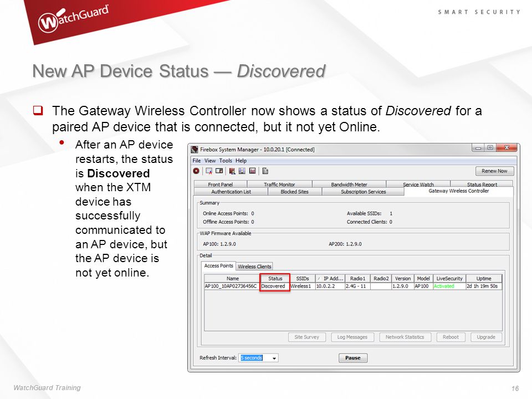Screen dimensions: 532x399
Task: Switch to the Authentication List tab
Action: tap(231, 192)
